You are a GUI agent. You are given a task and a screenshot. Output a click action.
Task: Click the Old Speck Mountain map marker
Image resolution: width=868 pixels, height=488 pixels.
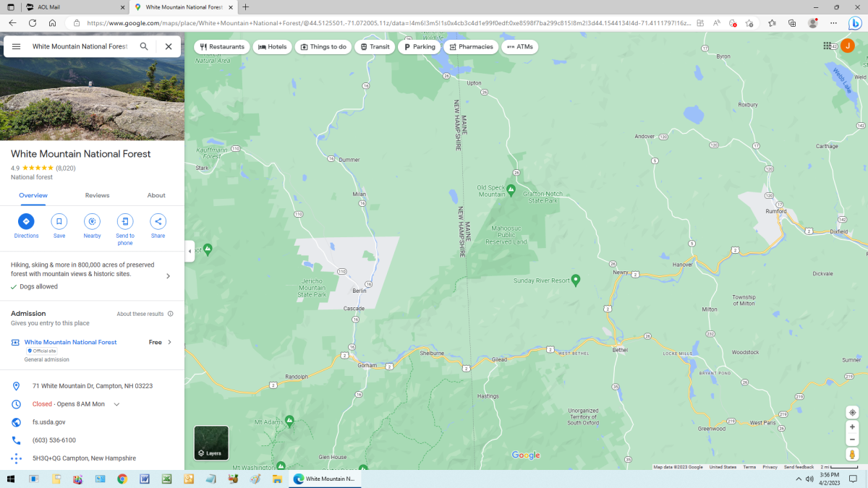click(x=511, y=189)
